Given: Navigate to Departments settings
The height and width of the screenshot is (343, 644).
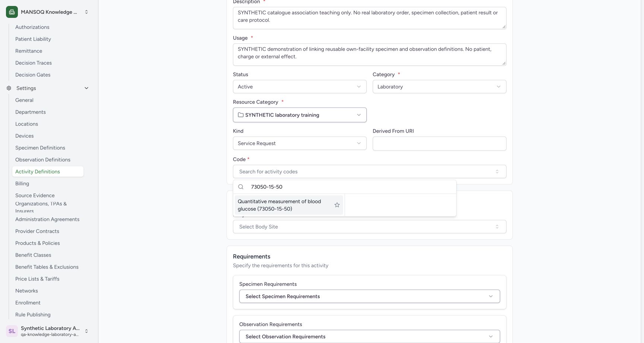Looking at the screenshot, I should [31, 112].
